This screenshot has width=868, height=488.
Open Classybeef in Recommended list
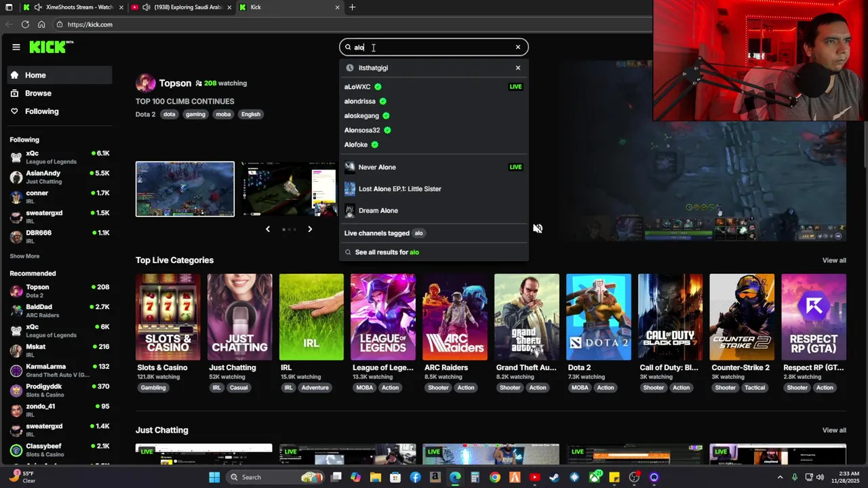tap(59, 450)
